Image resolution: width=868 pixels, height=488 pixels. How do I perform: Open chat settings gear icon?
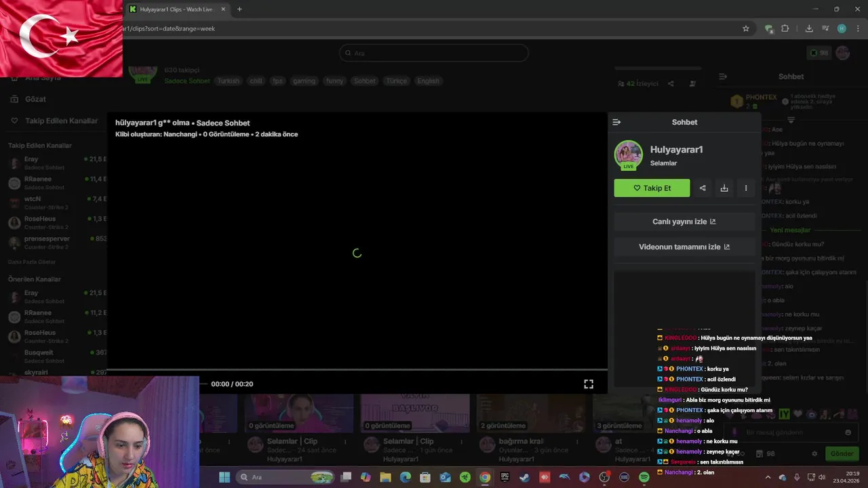tap(814, 453)
